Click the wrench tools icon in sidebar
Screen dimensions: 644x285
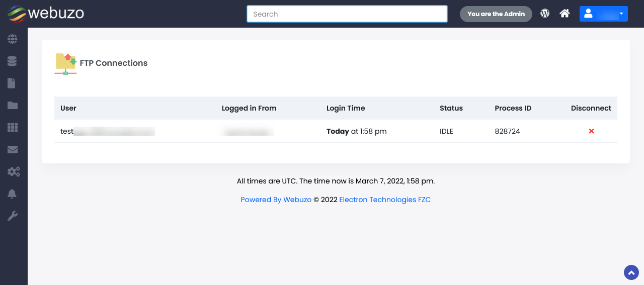pyautogui.click(x=13, y=216)
